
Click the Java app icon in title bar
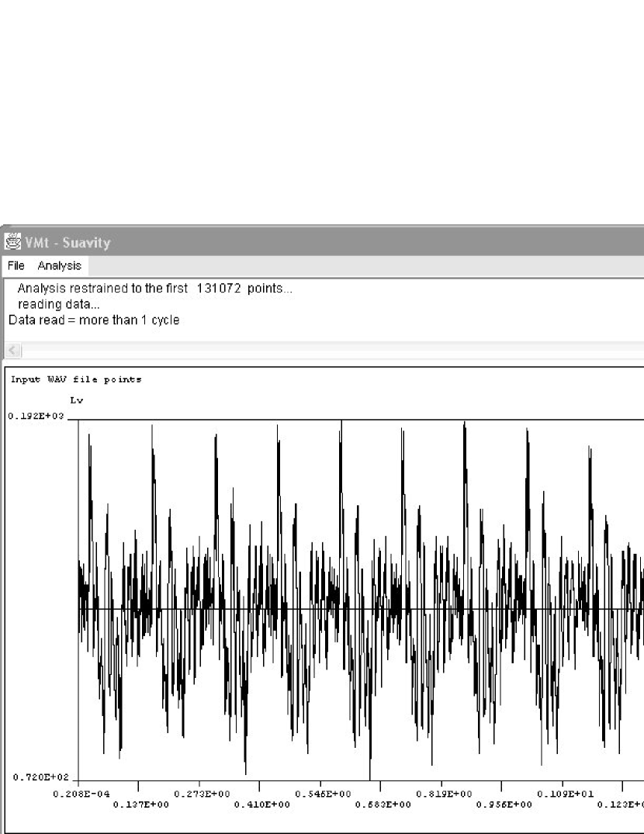click(12, 241)
